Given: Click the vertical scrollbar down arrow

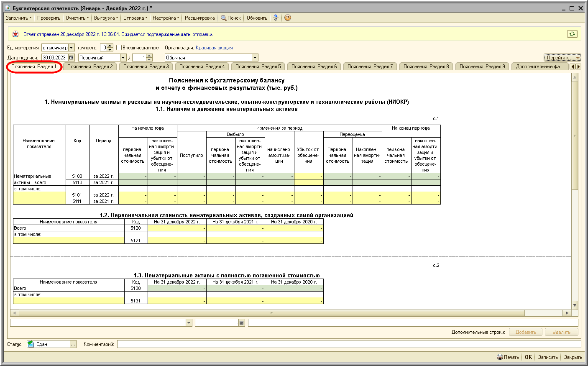Looking at the screenshot, I should coord(575,305).
